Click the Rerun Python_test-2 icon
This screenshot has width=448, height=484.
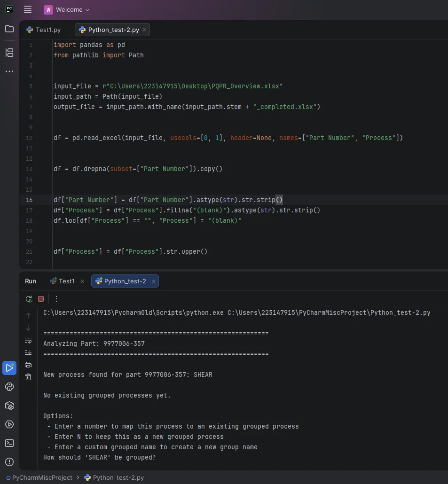[x=29, y=299]
